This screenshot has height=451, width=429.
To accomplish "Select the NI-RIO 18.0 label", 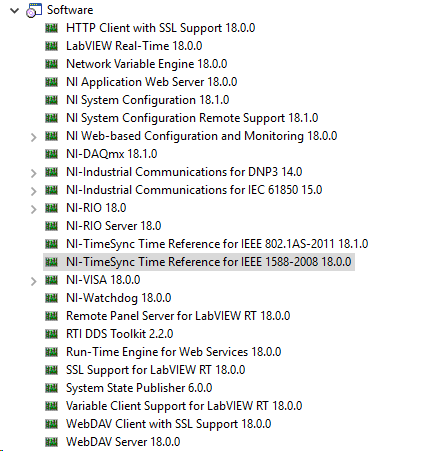I will tap(96, 208).
